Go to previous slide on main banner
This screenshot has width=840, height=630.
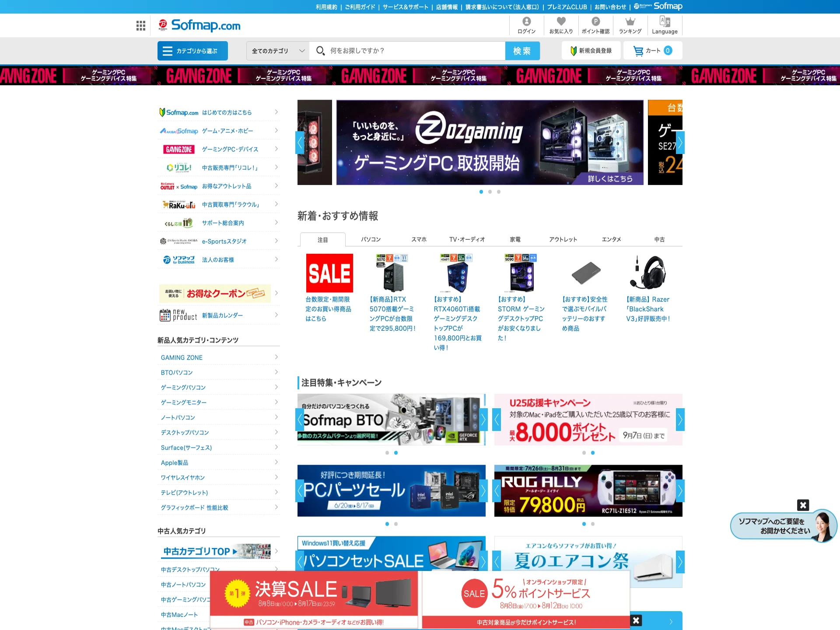300,142
